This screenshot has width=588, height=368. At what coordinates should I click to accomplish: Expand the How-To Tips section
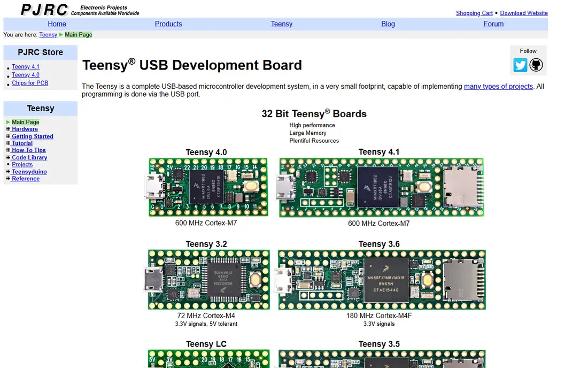coord(8,150)
